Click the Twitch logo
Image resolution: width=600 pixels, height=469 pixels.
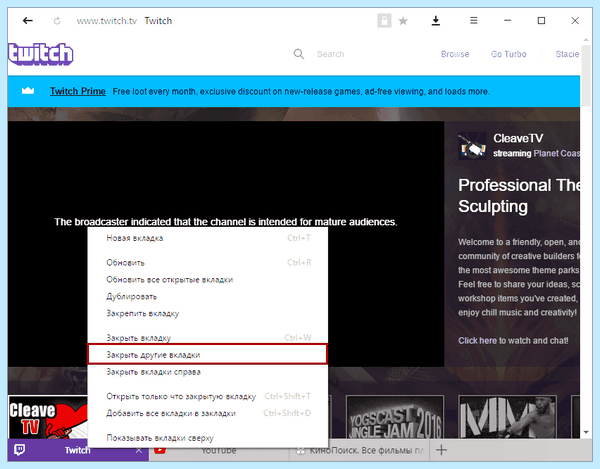coord(41,54)
